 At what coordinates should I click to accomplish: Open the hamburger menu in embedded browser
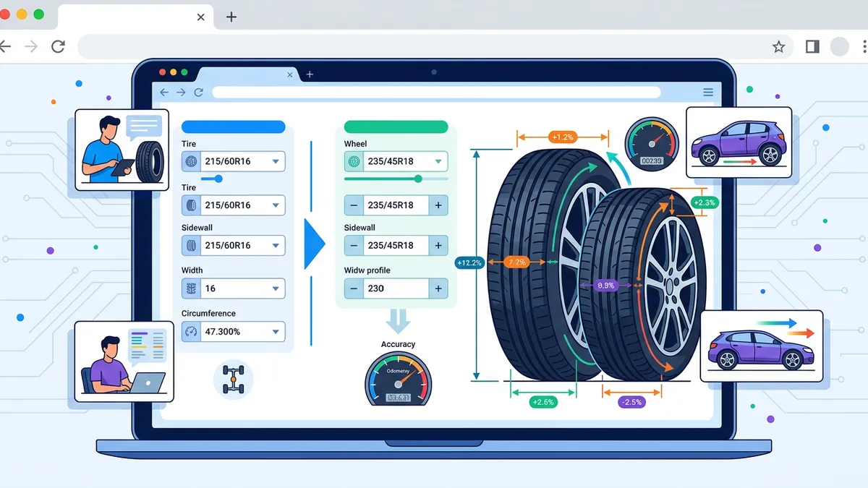click(x=707, y=93)
